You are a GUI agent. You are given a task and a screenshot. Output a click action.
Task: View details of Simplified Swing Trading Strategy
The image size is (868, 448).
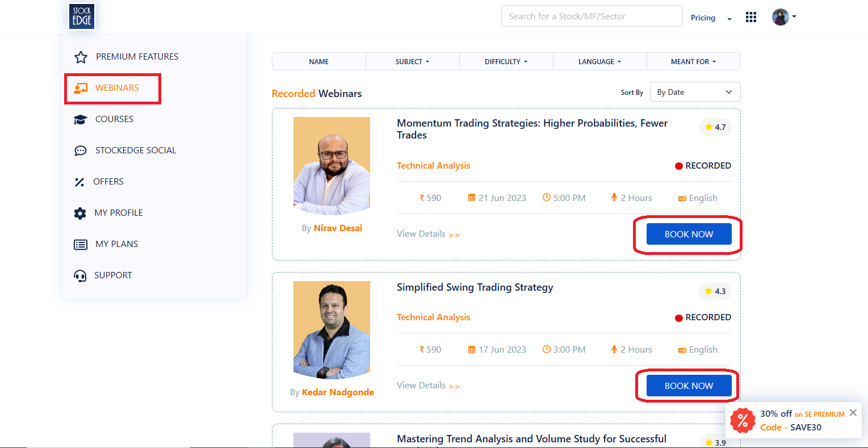(427, 386)
